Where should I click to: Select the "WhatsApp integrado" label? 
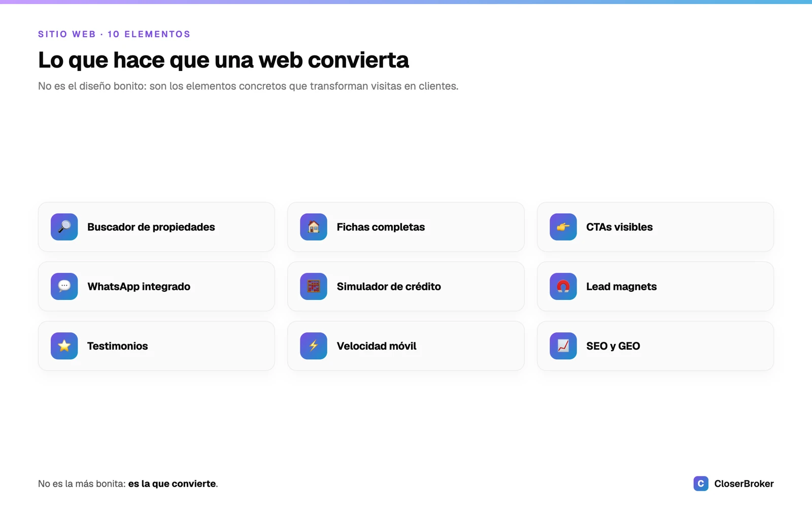[x=139, y=286]
